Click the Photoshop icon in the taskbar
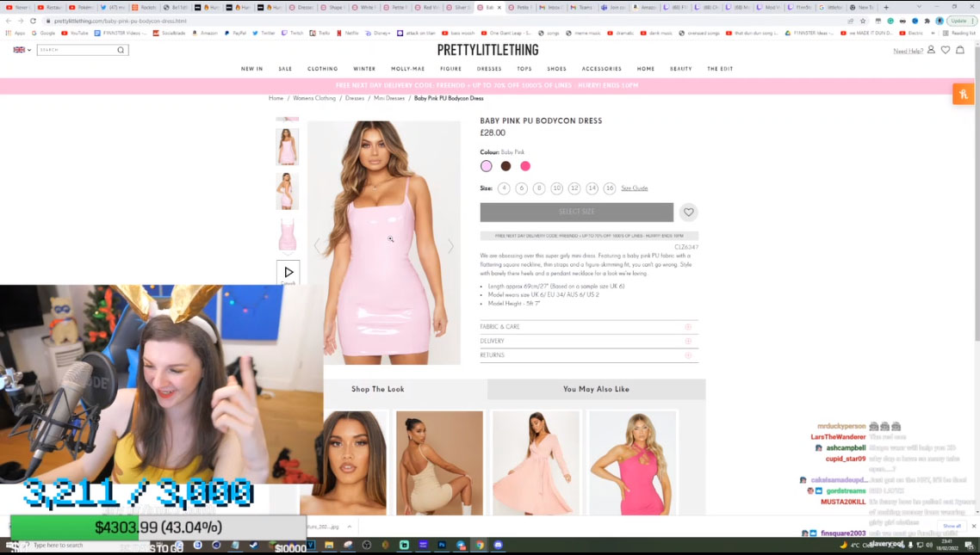Screen dimensions: 980x555 pos(442,545)
